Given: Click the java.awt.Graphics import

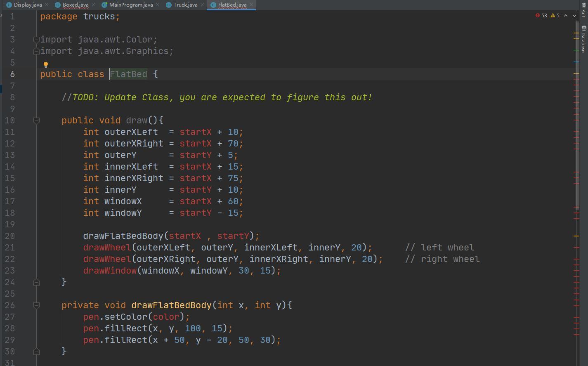Looking at the screenshot, I should (x=107, y=51).
